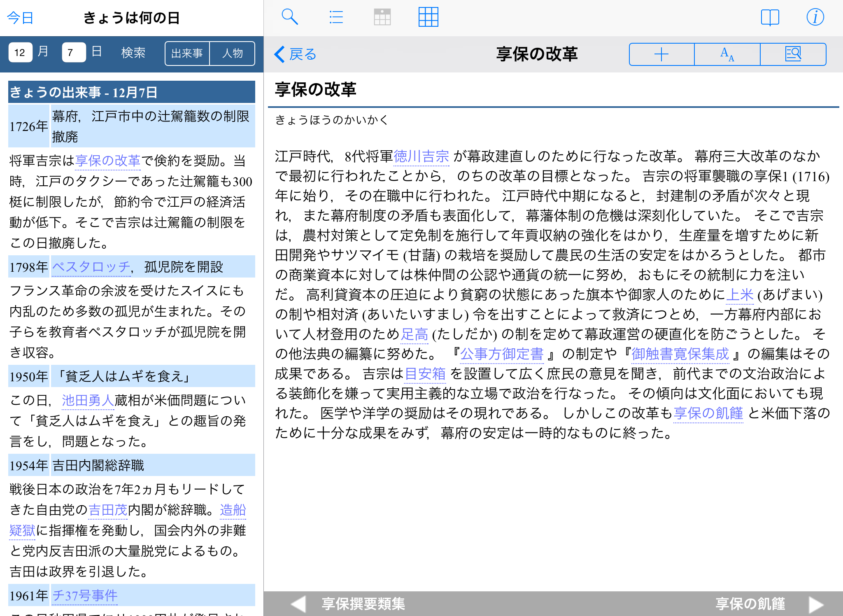Open the list view icon
843x616 pixels.
tap(336, 17)
